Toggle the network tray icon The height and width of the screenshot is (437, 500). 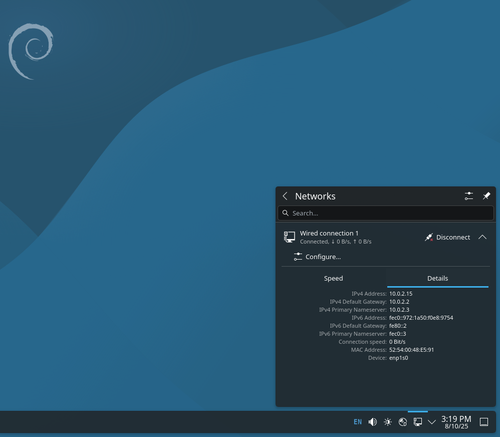click(418, 422)
